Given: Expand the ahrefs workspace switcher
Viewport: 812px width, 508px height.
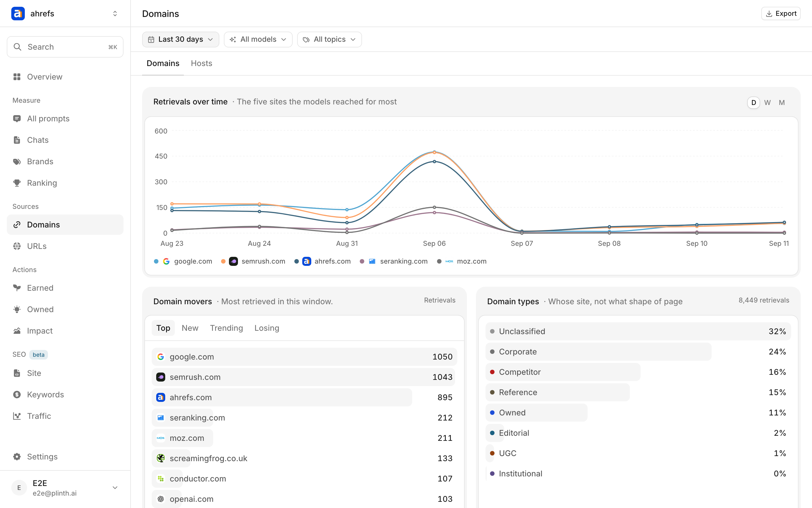Looking at the screenshot, I should [x=115, y=14].
